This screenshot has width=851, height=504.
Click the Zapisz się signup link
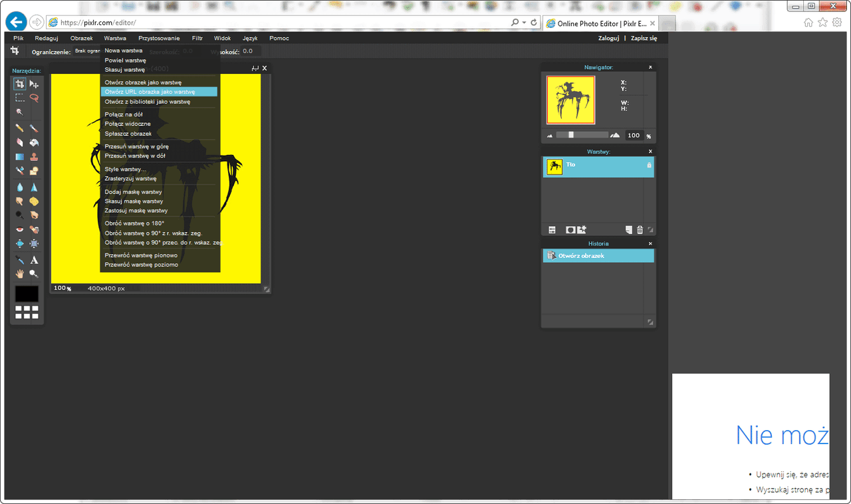coord(644,38)
